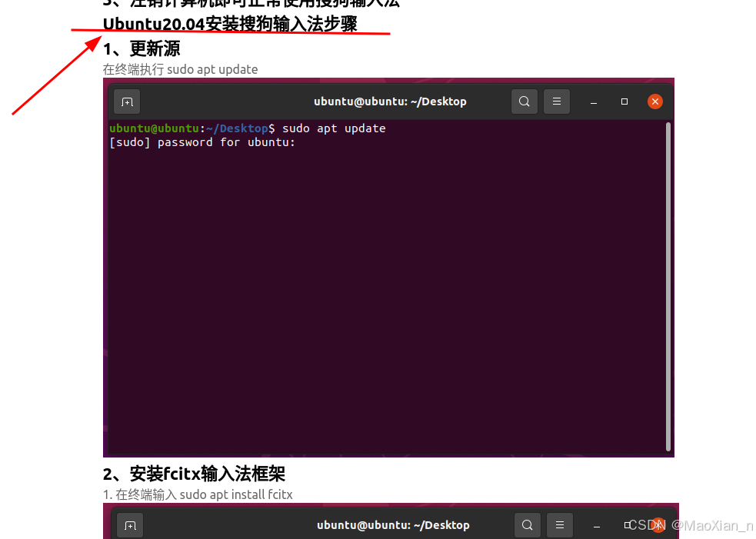
Task: Click scrollbar of first terminal window
Action: pyautogui.click(x=668, y=286)
